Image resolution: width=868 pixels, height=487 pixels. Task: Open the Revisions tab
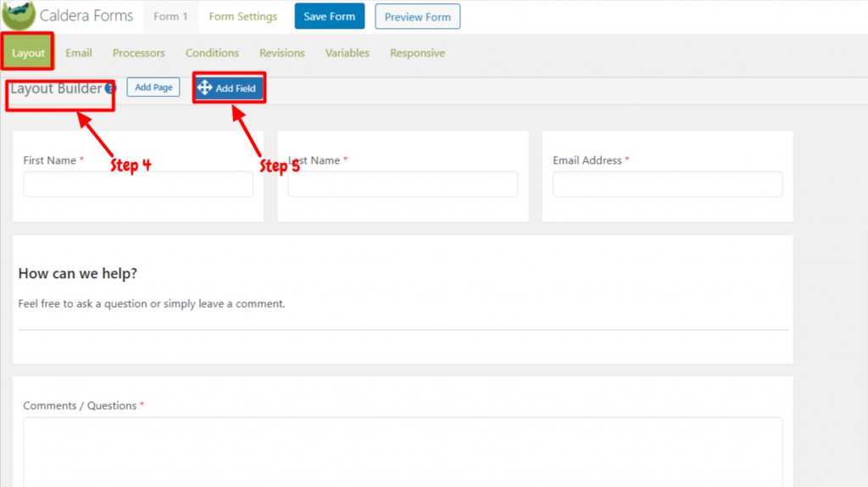coord(281,53)
